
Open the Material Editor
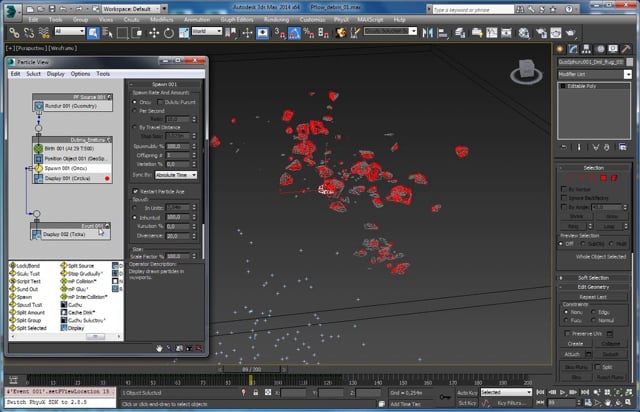point(524,33)
